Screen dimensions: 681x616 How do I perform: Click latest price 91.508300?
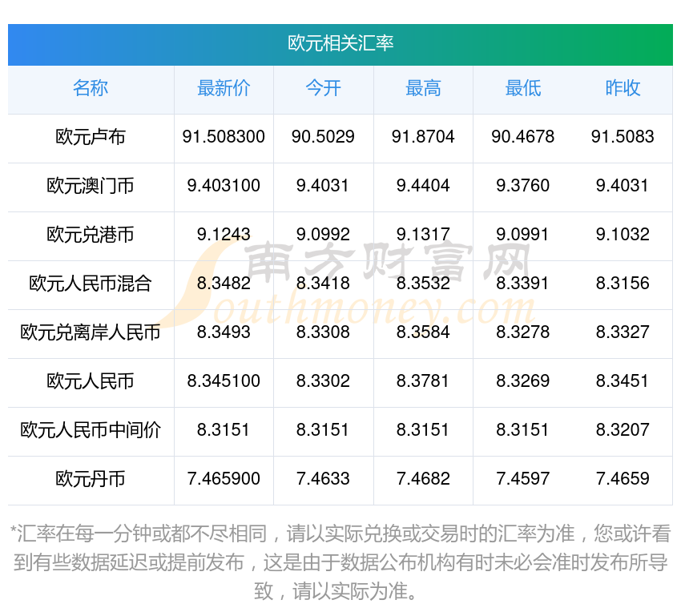tap(224, 137)
